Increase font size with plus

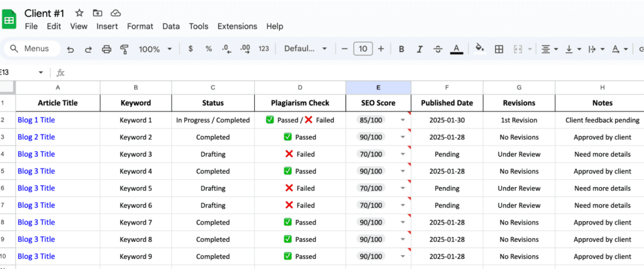[x=380, y=49]
